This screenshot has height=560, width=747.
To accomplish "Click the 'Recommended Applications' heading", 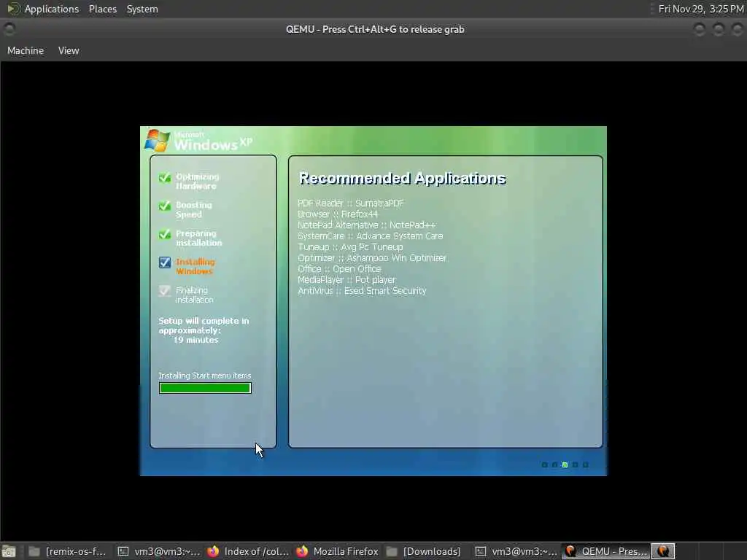I will click(x=403, y=179).
